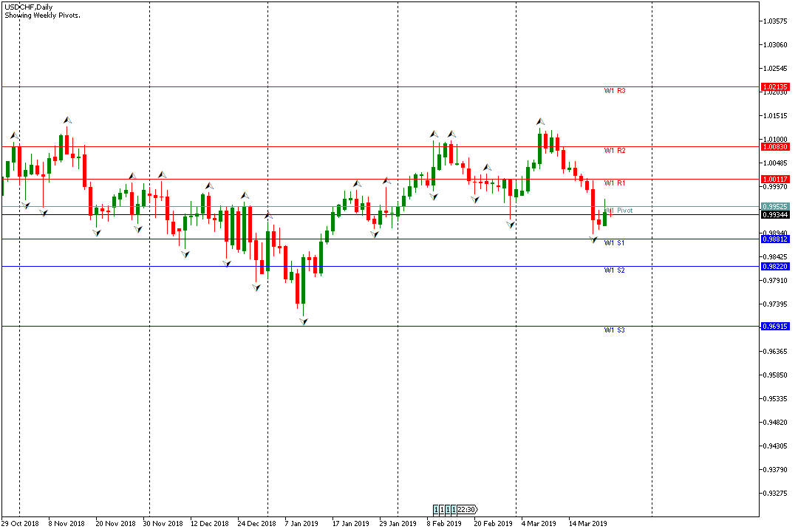Click the black 0.99344 current price tag
The width and height of the screenshot is (798, 532).
coord(775,214)
